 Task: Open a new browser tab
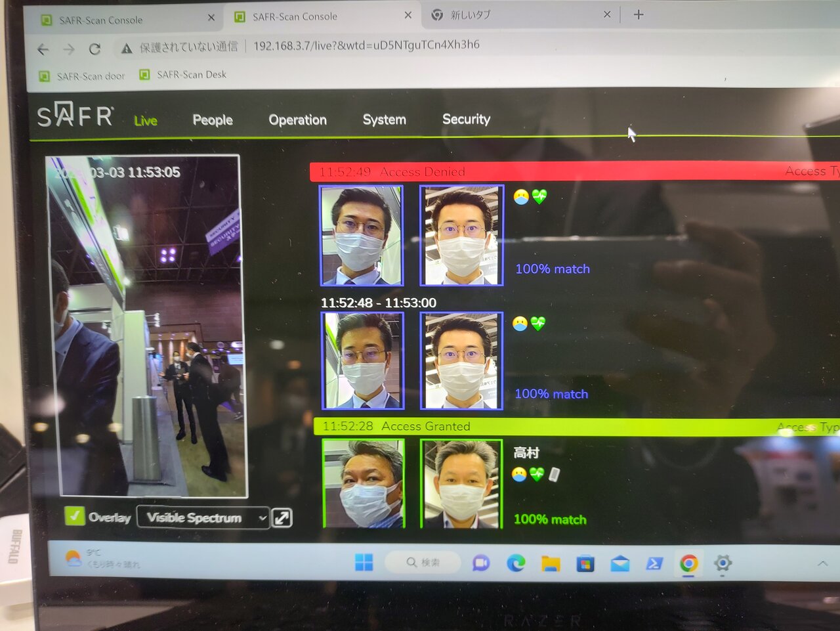click(639, 14)
